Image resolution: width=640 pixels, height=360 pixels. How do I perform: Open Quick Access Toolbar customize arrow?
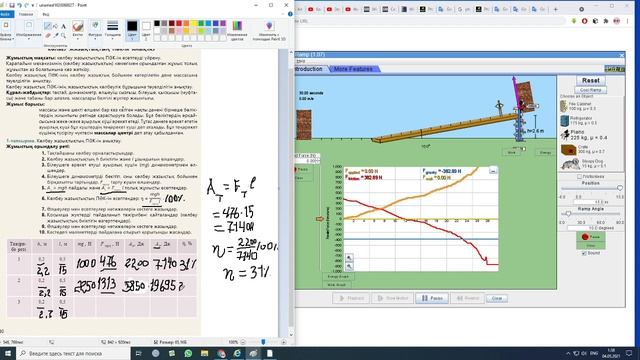pyautogui.click(x=33, y=5)
